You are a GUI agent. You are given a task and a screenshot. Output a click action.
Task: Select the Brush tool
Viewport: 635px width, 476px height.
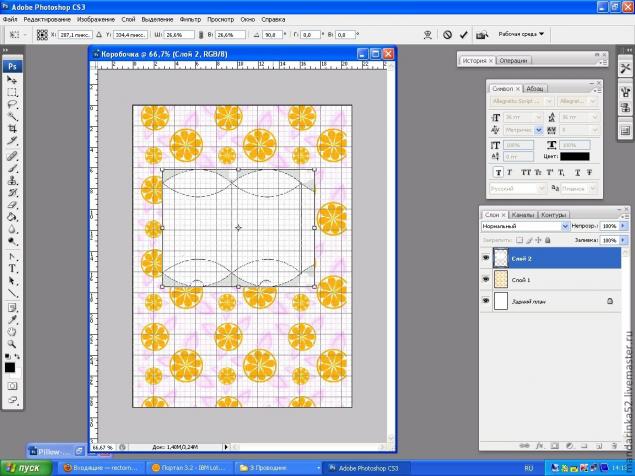[12, 168]
